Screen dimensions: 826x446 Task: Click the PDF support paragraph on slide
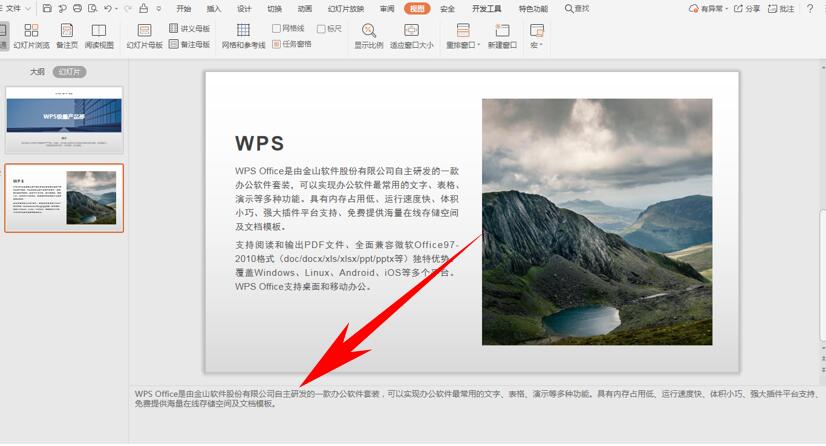pyautogui.click(x=347, y=266)
